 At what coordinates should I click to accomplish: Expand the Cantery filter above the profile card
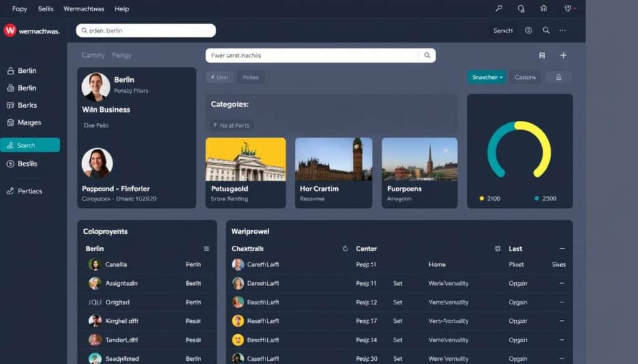point(92,55)
